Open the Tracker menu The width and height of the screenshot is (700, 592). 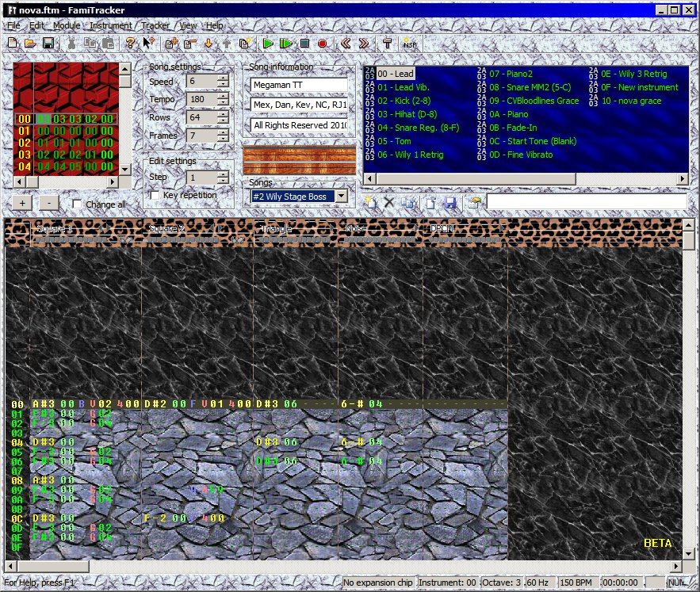155,25
